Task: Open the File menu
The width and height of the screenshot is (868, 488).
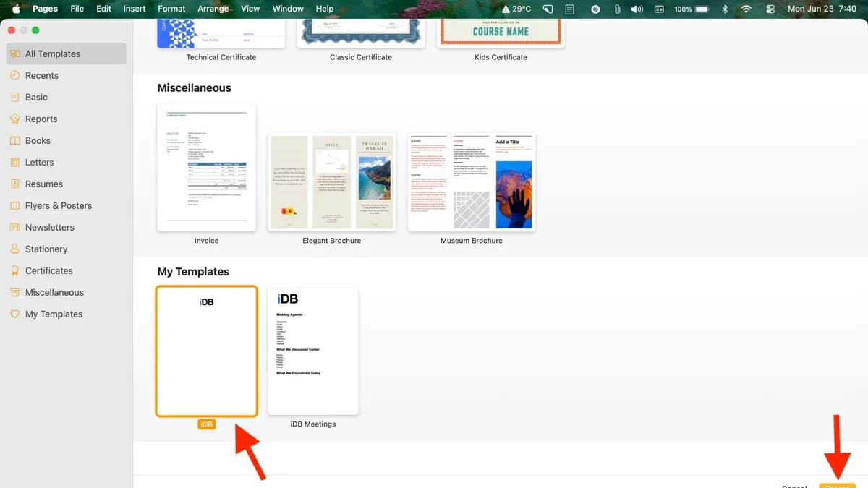Action: [x=77, y=9]
